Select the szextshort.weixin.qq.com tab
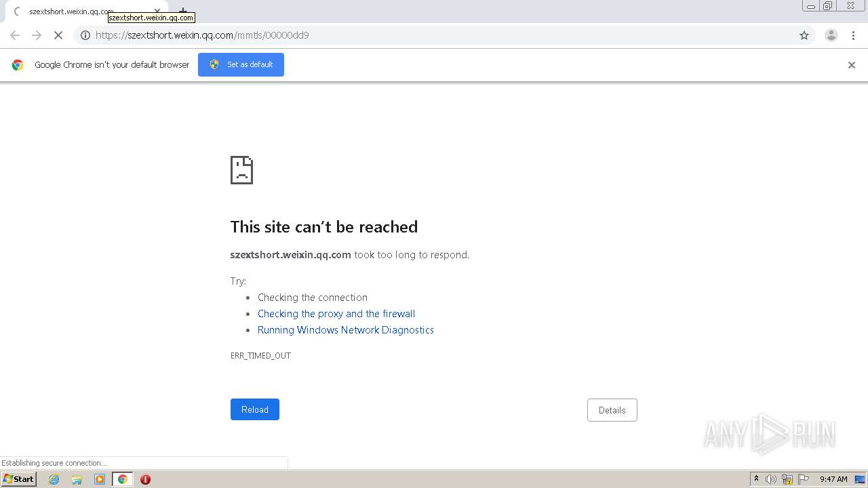The width and height of the screenshot is (868, 488). point(85,12)
